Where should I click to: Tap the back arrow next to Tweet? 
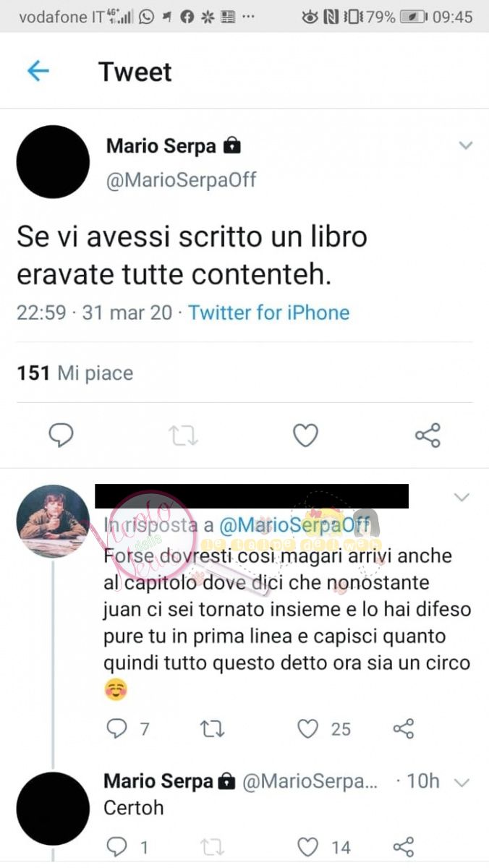[38, 71]
